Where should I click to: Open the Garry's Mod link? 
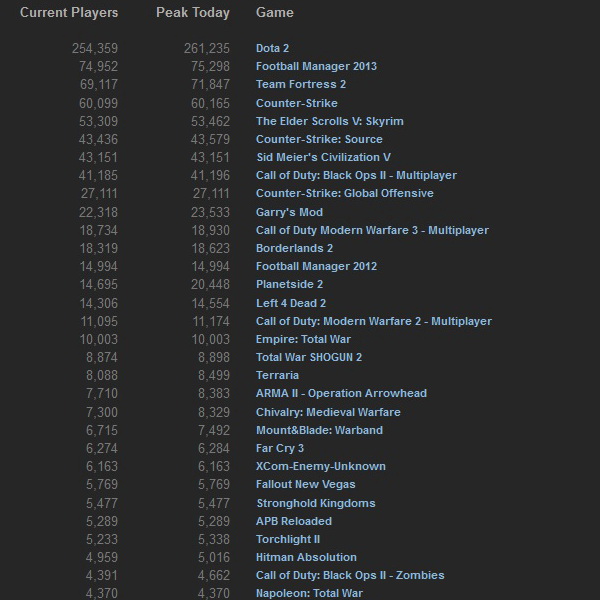(289, 212)
